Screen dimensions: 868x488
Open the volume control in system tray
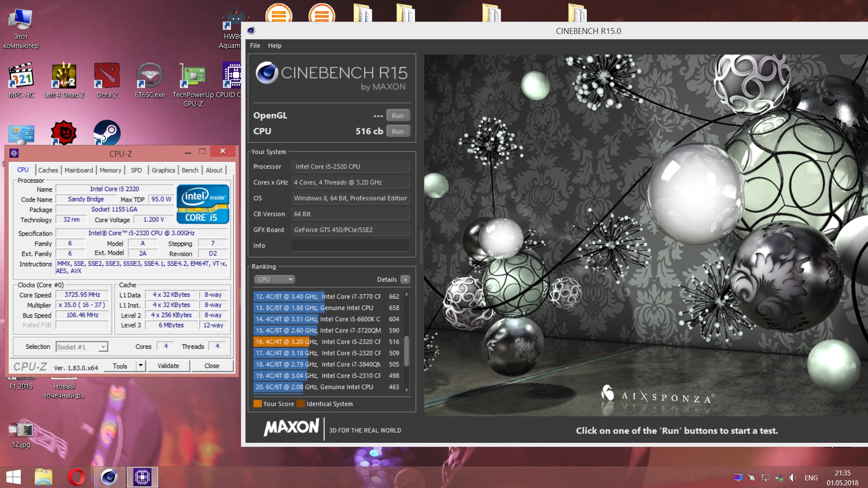[x=793, y=478]
